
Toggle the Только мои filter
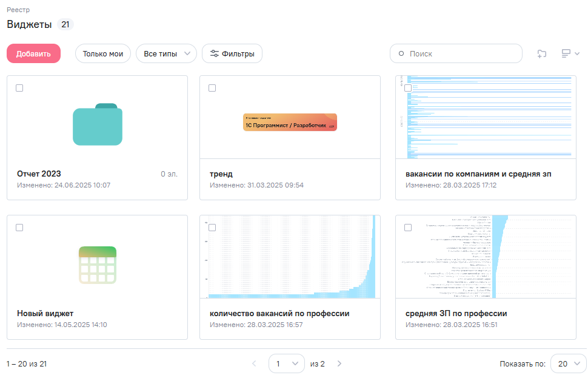pyautogui.click(x=103, y=53)
